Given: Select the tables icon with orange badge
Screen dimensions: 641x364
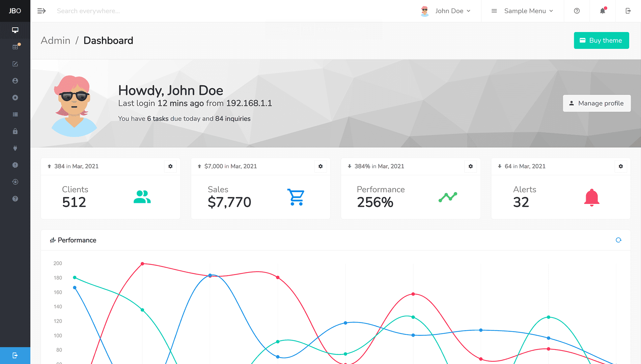Looking at the screenshot, I should point(15,47).
